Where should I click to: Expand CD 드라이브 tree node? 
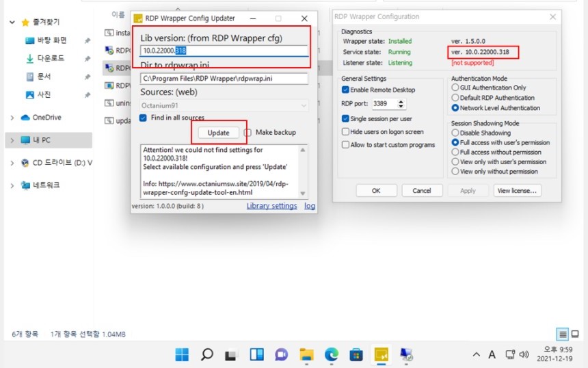[12, 163]
